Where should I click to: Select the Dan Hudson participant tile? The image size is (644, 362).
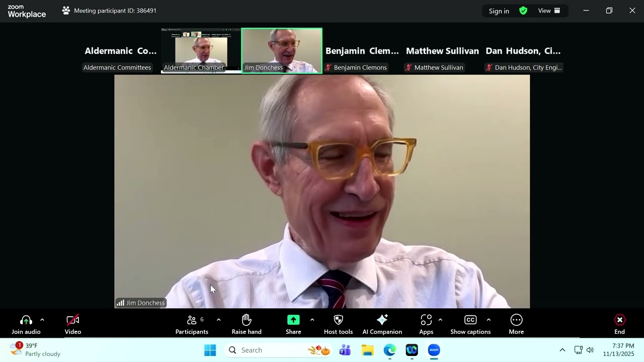pyautogui.click(x=523, y=51)
